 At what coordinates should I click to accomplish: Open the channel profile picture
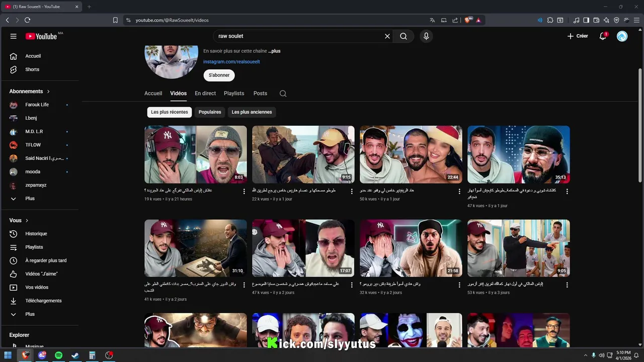pyautogui.click(x=171, y=62)
